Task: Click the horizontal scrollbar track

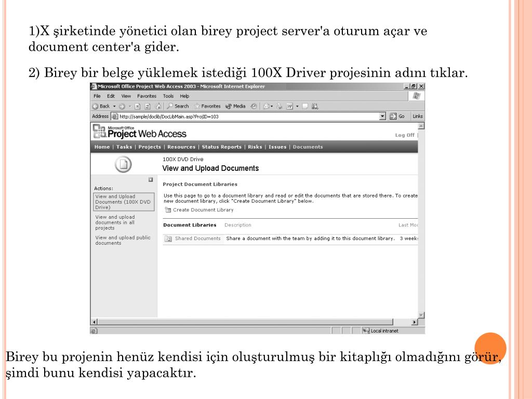Action: point(402,322)
